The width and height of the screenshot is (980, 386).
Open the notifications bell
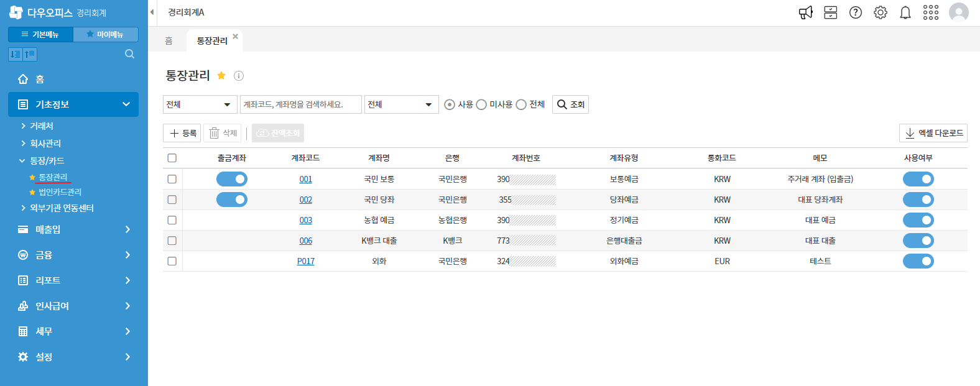[905, 12]
